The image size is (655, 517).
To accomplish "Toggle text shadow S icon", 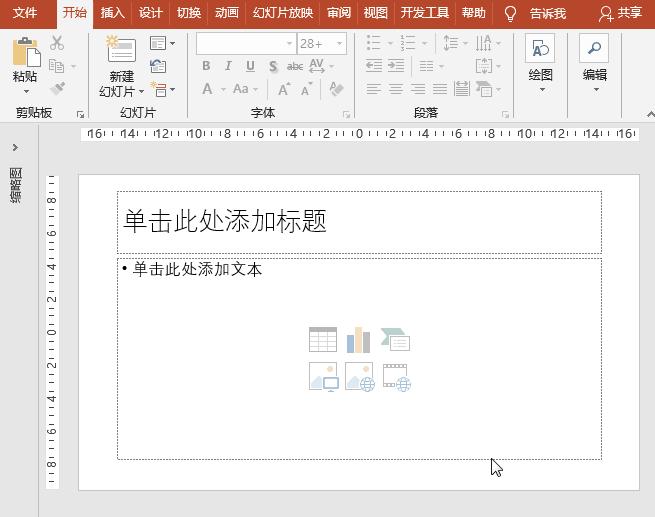I will pyautogui.click(x=273, y=66).
